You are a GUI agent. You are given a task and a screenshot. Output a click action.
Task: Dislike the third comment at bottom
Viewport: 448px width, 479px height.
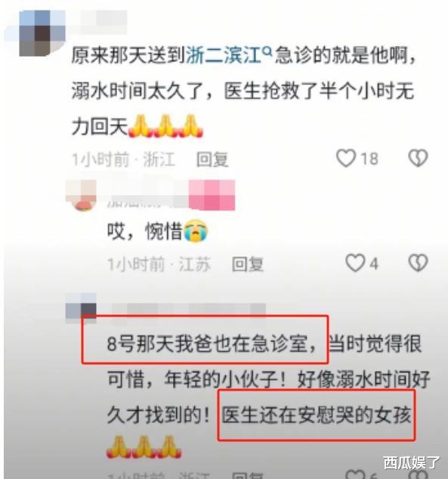418,475
